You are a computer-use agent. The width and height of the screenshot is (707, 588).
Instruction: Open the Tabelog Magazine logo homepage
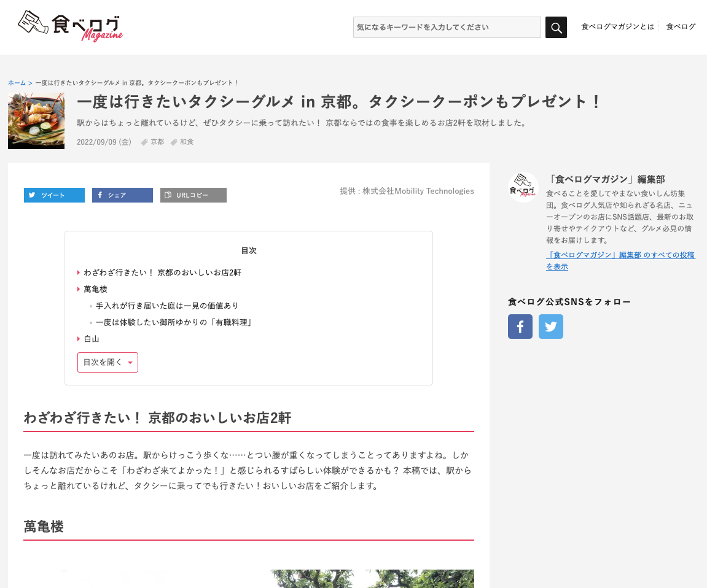(x=71, y=27)
